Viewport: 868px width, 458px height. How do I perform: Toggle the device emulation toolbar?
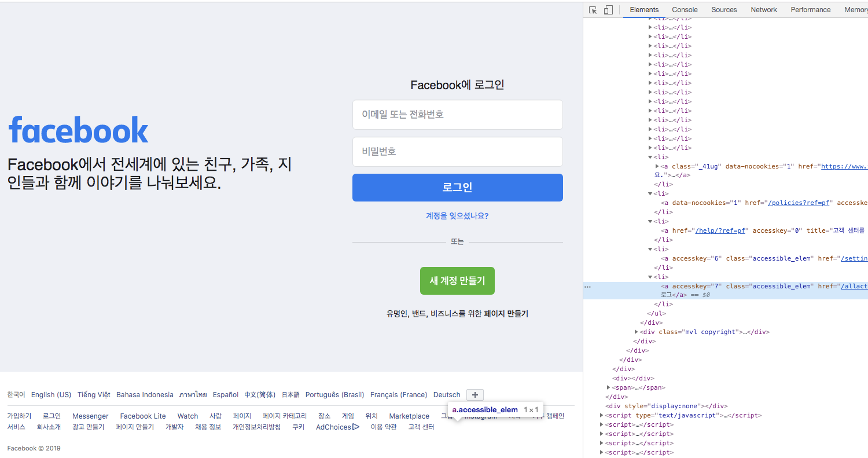pos(608,10)
